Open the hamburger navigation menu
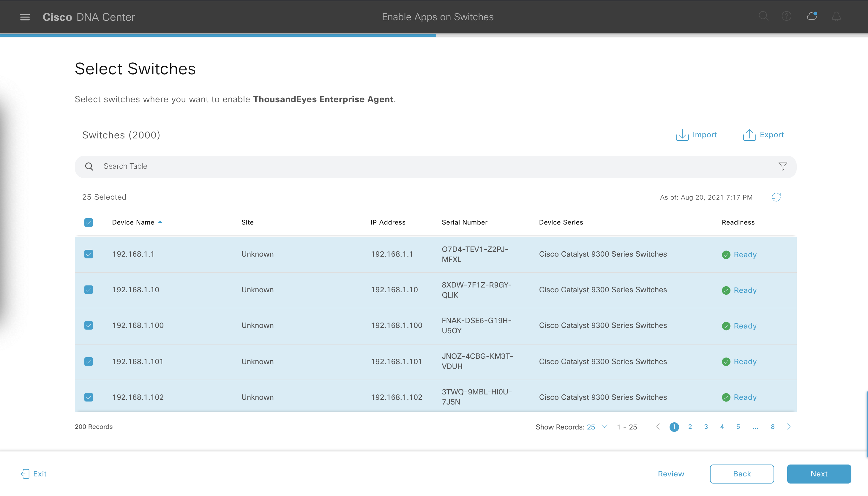 tap(25, 17)
